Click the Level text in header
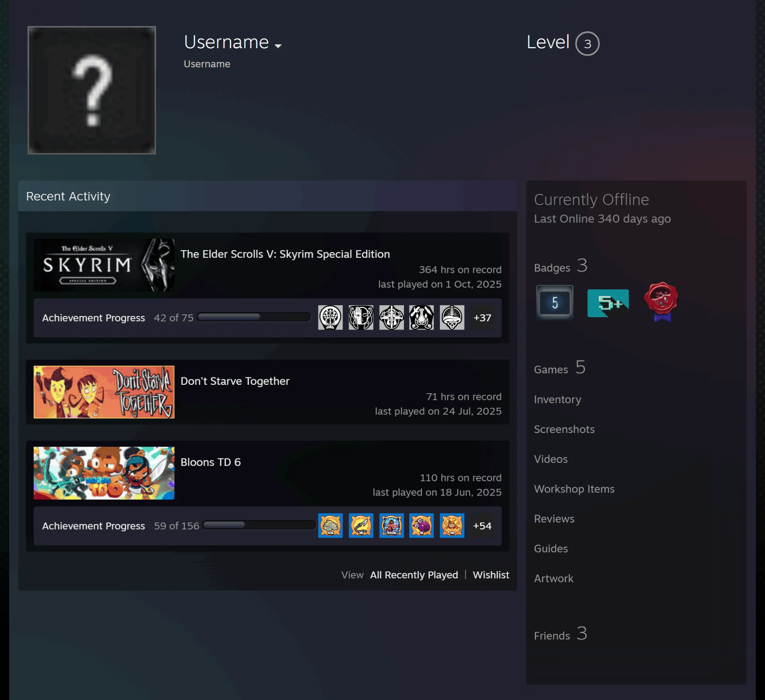Viewport: 765px width, 700px height. (548, 42)
